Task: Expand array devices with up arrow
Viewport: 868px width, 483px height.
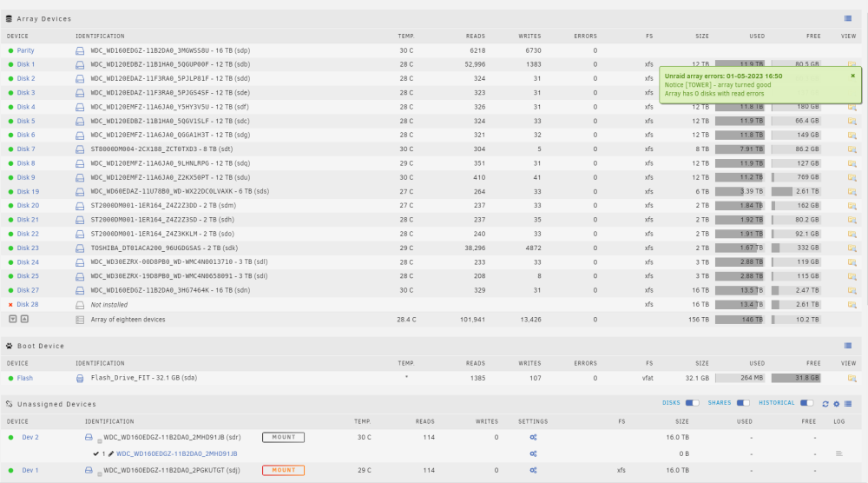Action: 24,319
